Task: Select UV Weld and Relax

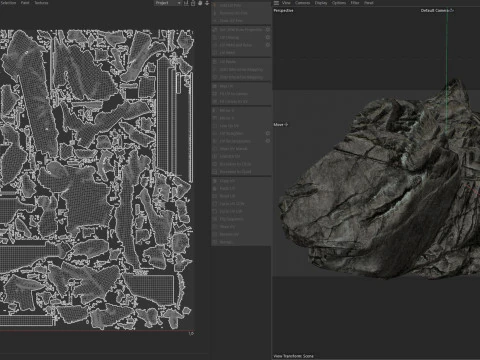Action: click(238, 45)
